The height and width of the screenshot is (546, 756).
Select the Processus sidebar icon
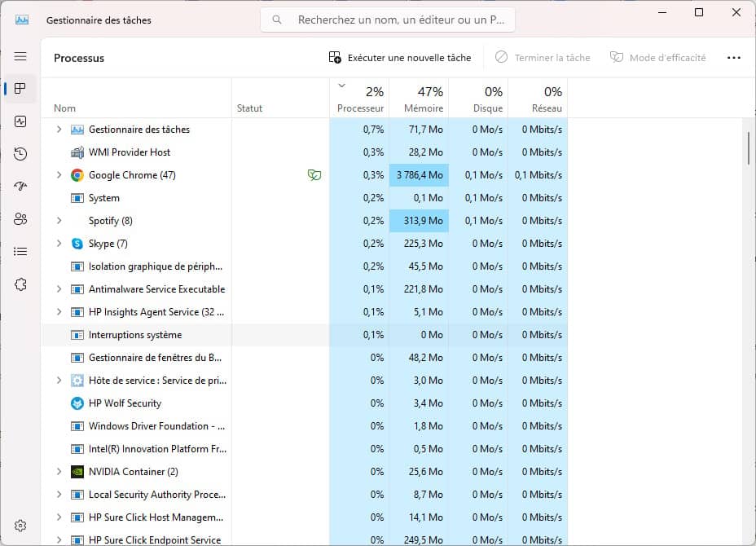point(20,89)
